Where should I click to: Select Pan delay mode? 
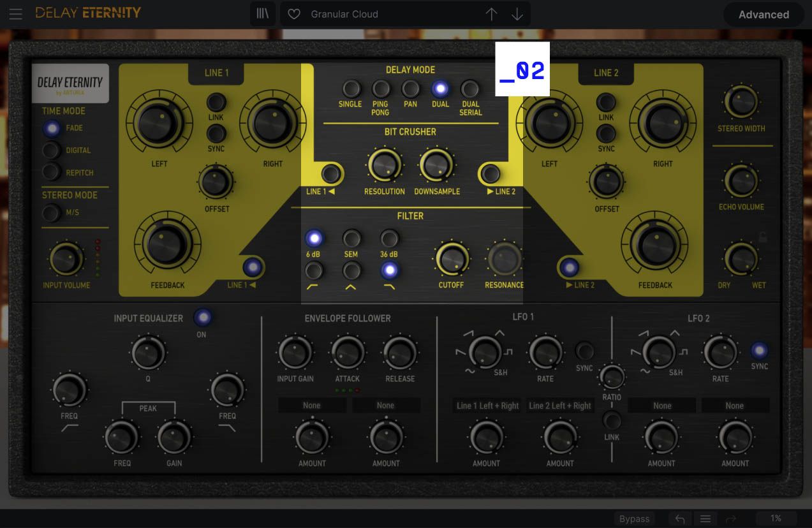[411, 89]
